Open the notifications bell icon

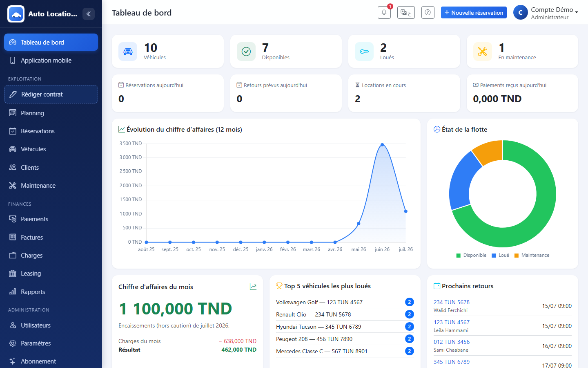click(x=384, y=13)
